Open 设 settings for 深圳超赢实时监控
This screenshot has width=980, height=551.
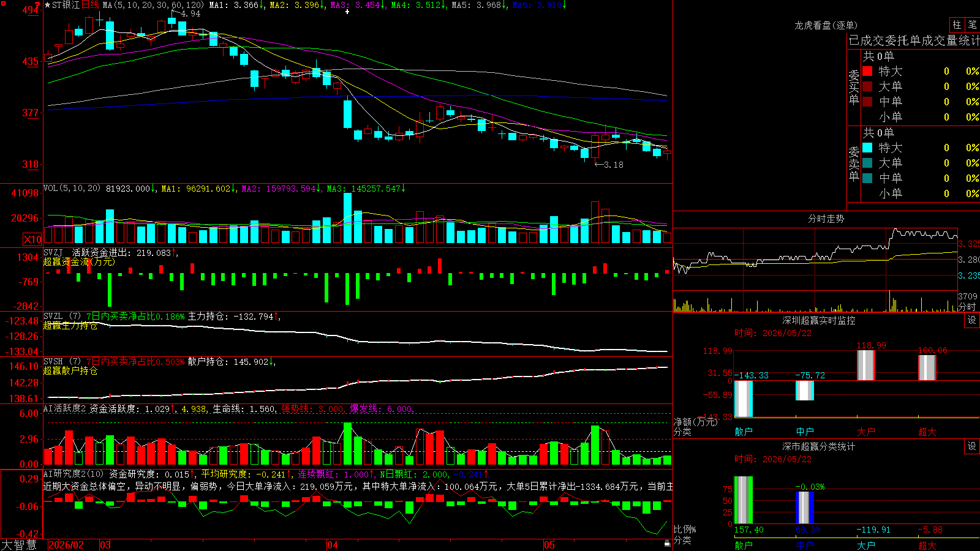[972, 320]
